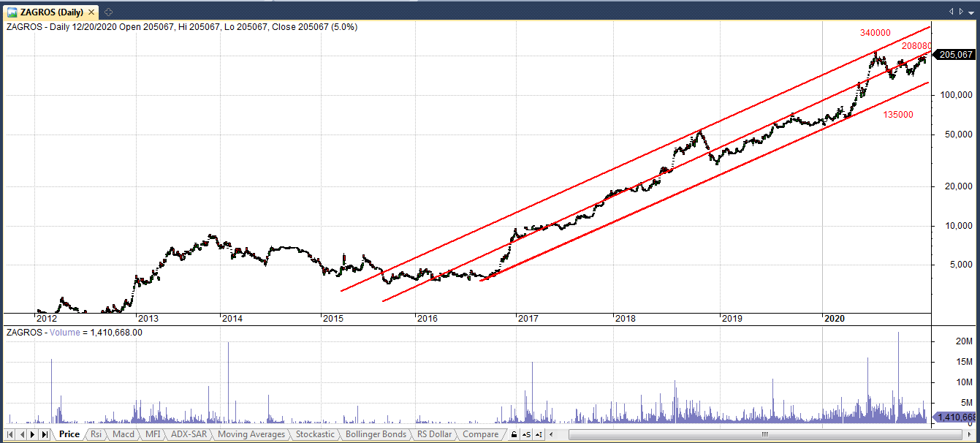Click the horizontal chart scrollbar thumb
Screen dimensions: 980x443
point(764,434)
